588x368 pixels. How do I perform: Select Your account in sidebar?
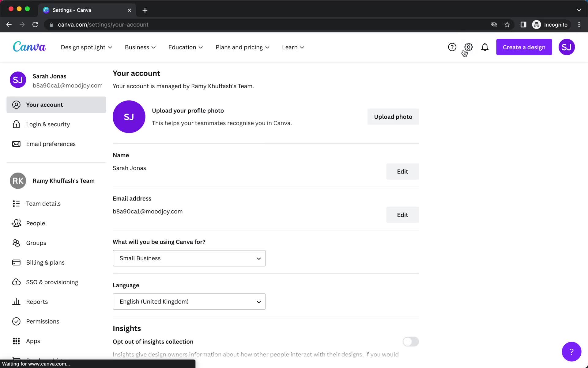click(56, 105)
